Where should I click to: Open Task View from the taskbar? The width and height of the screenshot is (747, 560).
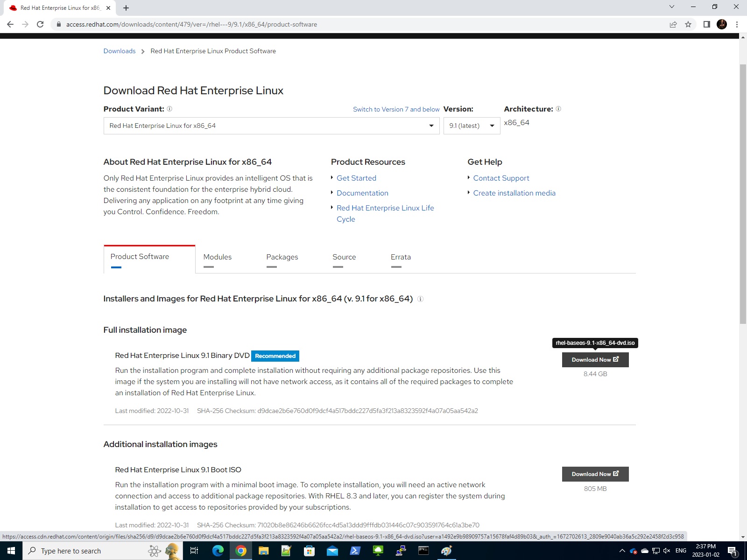(194, 551)
